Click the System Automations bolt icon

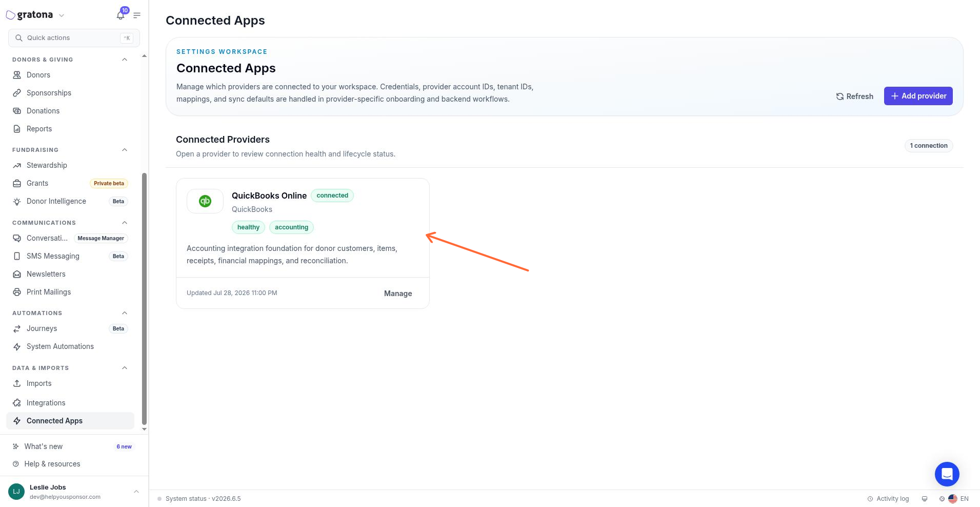pyautogui.click(x=17, y=347)
